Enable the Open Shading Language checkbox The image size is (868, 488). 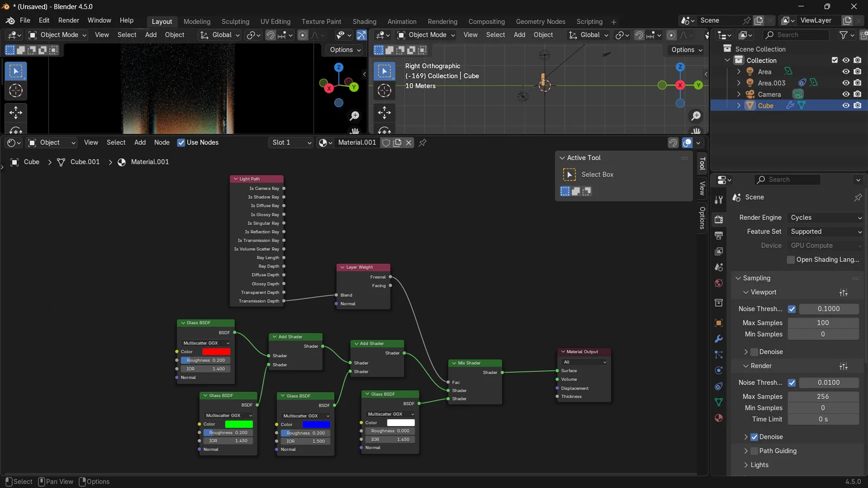791,260
